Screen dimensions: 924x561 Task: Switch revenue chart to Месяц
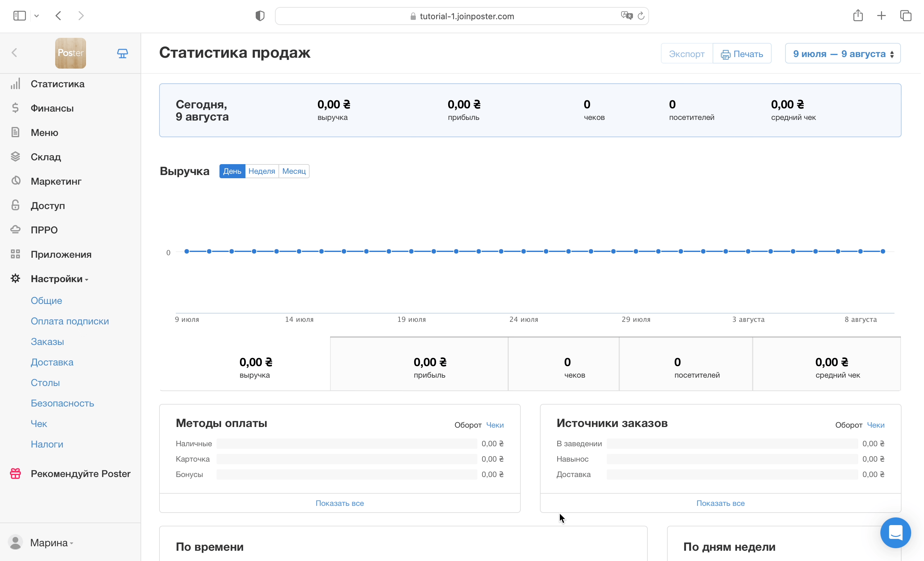[294, 171]
